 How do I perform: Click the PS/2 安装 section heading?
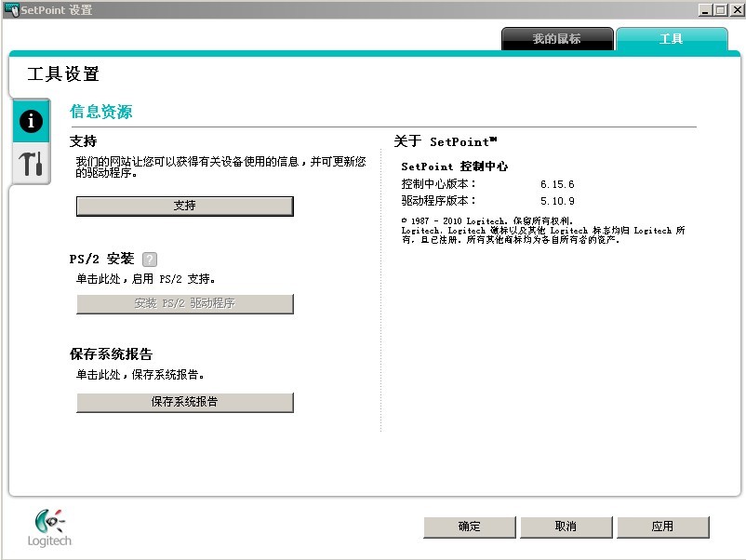click(101, 259)
